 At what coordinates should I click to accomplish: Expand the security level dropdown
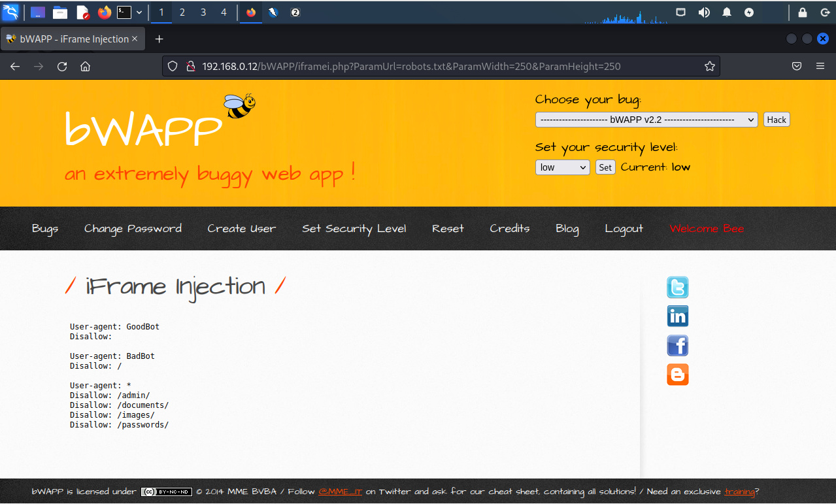pyautogui.click(x=562, y=167)
